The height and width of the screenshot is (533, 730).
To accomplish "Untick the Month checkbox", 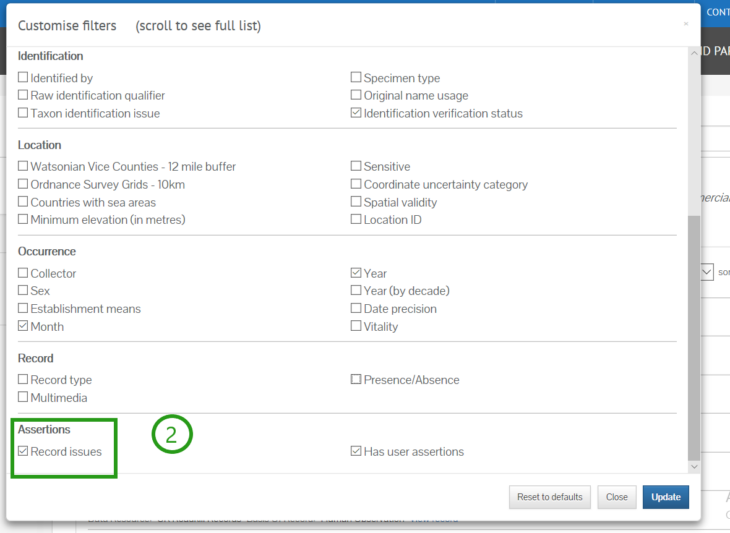I will click(23, 326).
